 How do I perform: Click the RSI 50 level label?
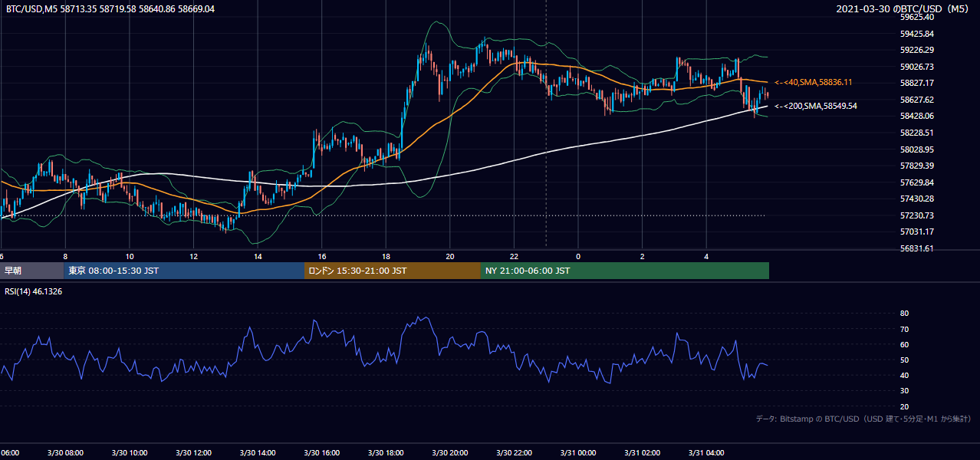tap(904, 360)
